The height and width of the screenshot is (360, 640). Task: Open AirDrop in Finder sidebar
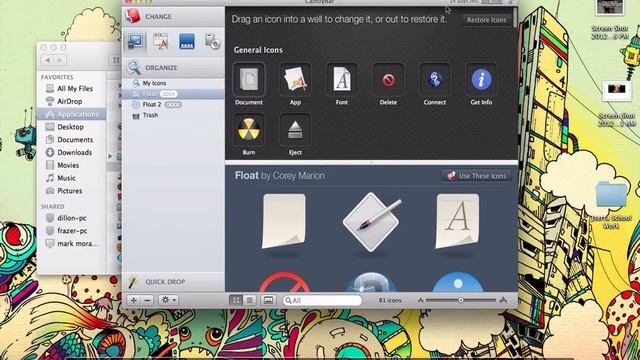(x=71, y=101)
